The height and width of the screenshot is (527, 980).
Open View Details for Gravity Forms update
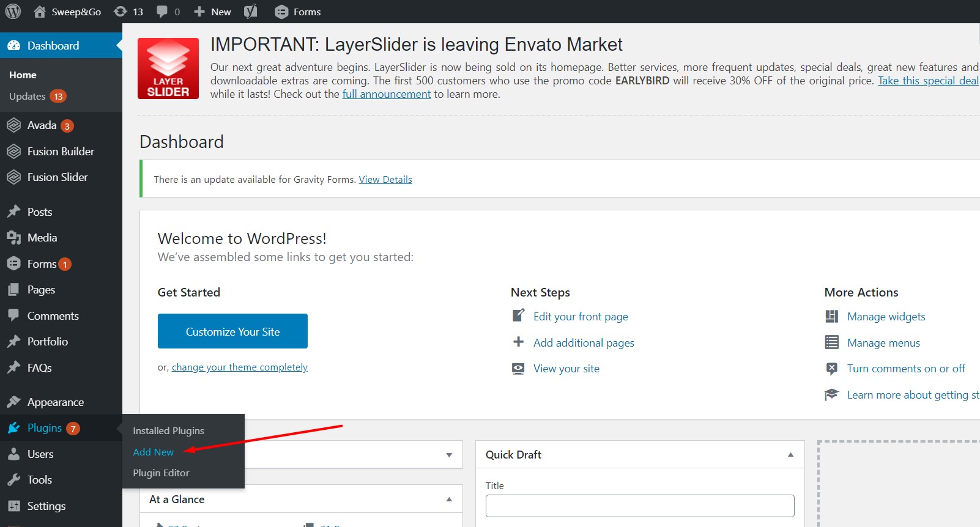coord(385,179)
